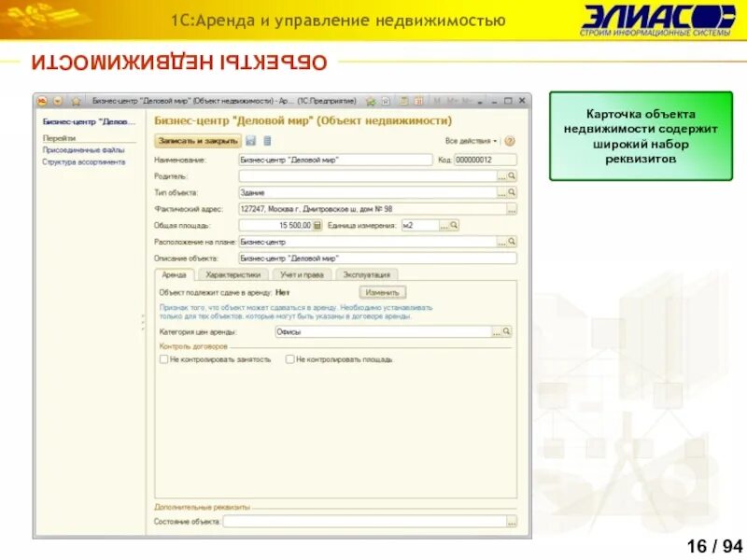The height and width of the screenshot is (560, 747).
Task: Open selection ellipsis for Единица измерения
Action: click(x=444, y=225)
